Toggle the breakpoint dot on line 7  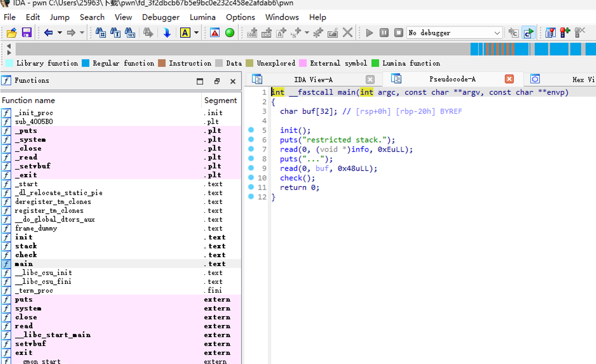click(x=251, y=149)
